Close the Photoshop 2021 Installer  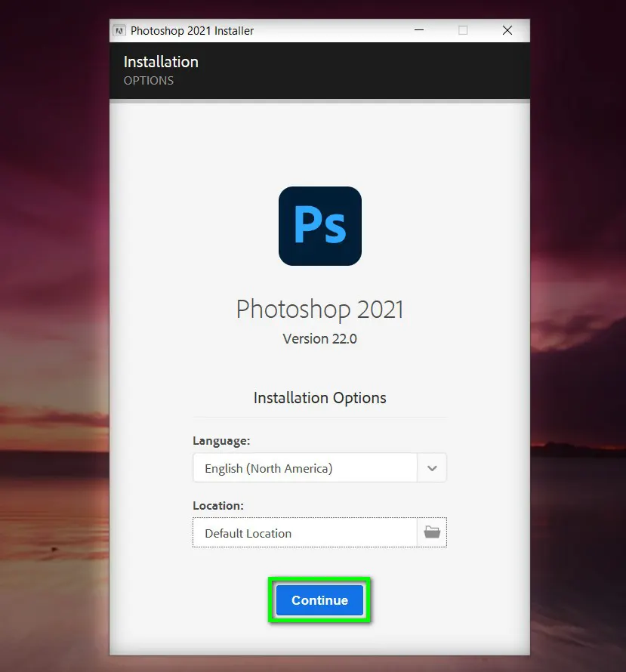[x=507, y=31]
